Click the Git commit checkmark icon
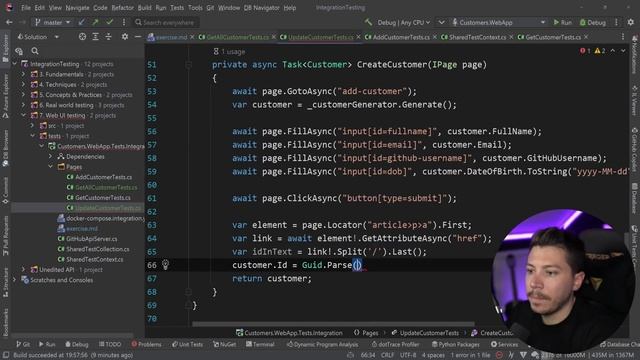 pyautogui.click(x=109, y=22)
